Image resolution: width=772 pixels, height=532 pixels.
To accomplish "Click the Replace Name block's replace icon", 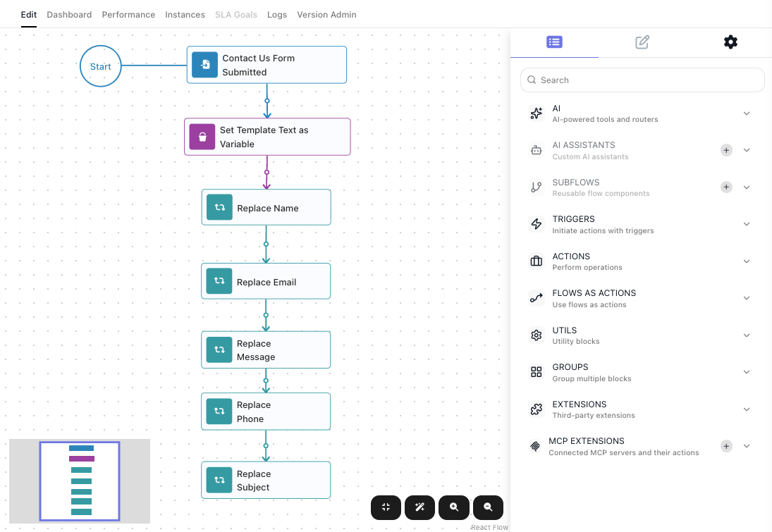I will click(219, 207).
